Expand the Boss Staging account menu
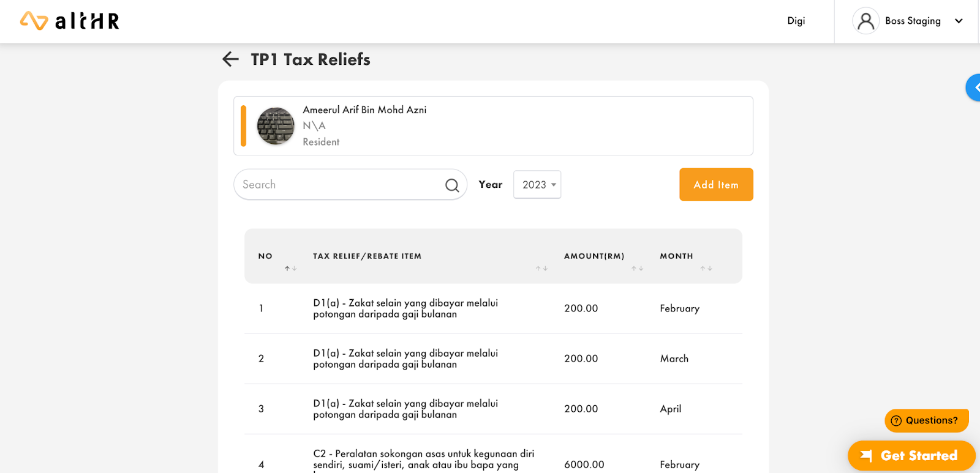Image resolution: width=980 pixels, height=473 pixels. 959,20
